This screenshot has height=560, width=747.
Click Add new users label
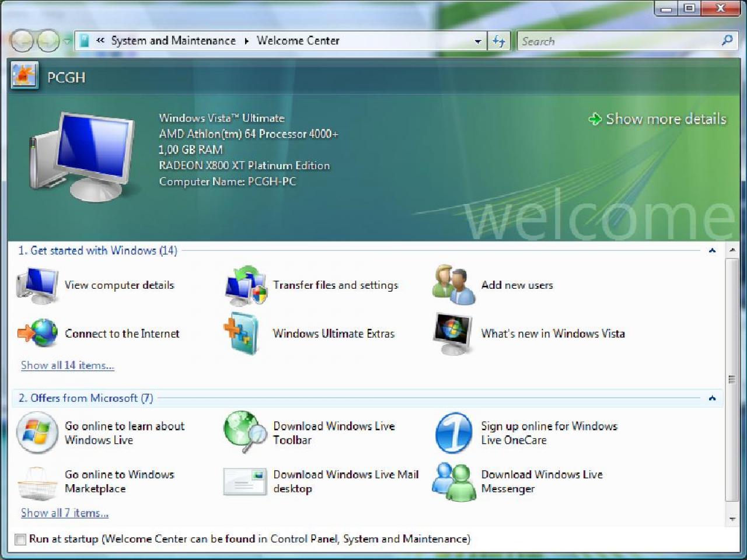[x=517, y=285]
